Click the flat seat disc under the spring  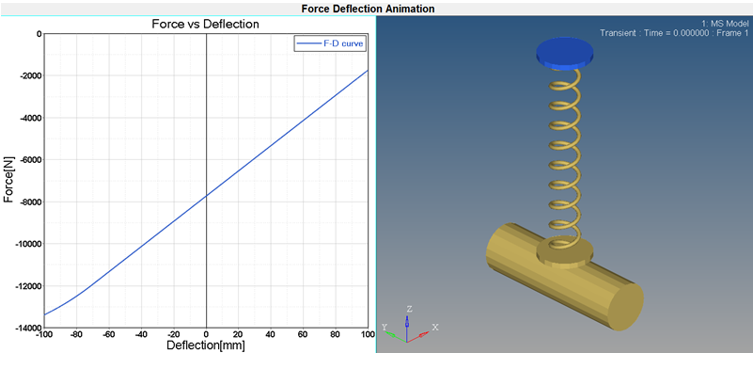click(564, 252)
